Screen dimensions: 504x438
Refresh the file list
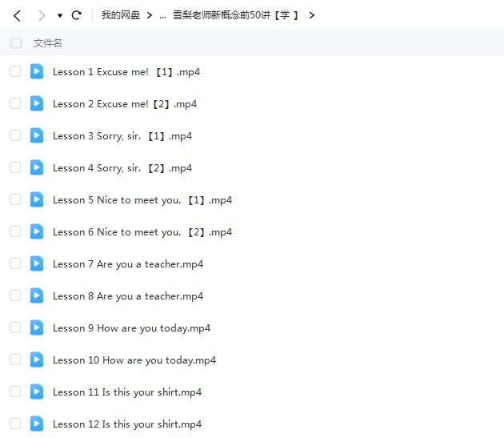click(77, 15)
